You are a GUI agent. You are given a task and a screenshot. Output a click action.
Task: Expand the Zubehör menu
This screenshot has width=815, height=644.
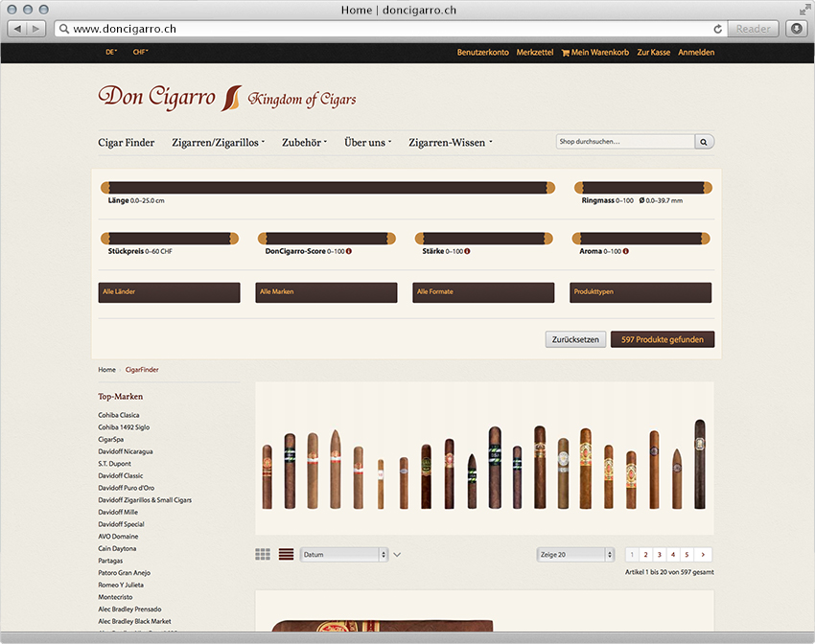(x=304, y=142)
